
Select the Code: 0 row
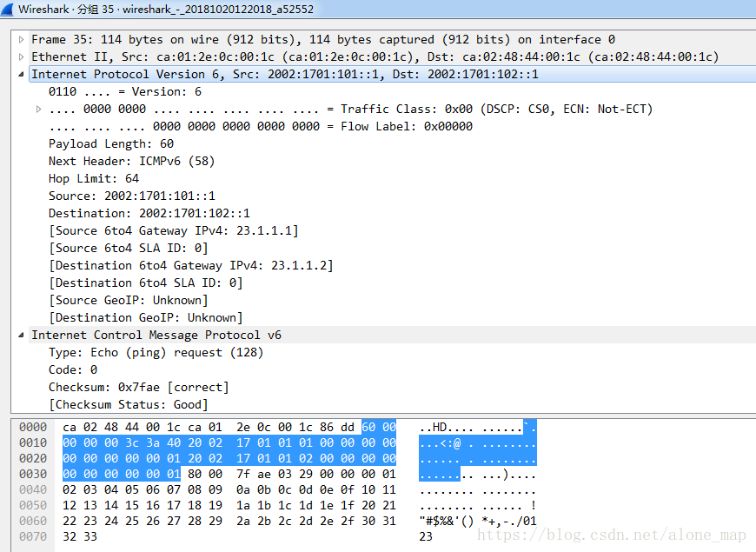[x=73, y=369]
